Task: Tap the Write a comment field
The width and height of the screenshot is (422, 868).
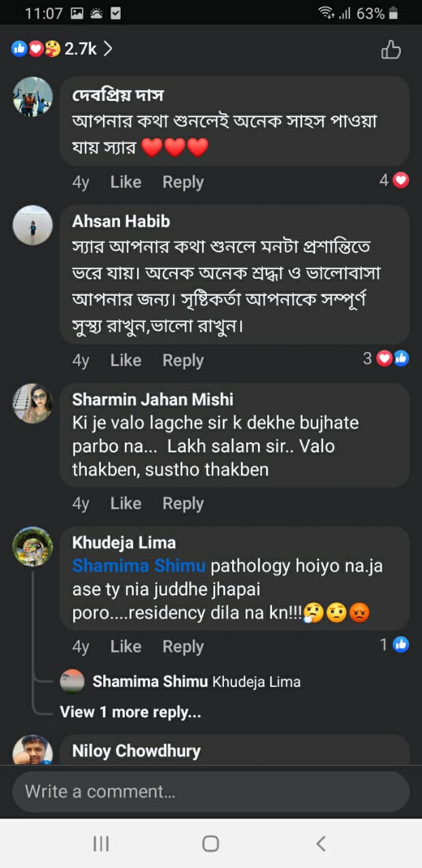Action: point(211,791)
